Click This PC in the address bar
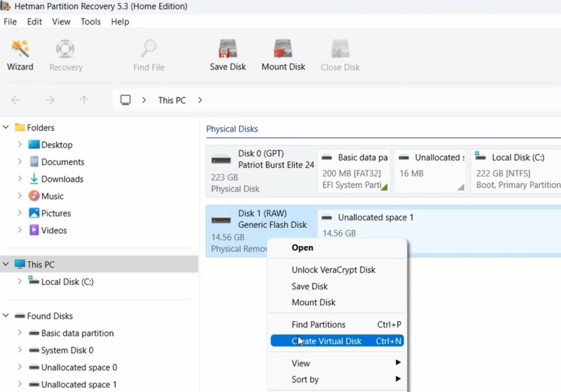The height and width of the screenshot is (392, 561). [172, 101]
